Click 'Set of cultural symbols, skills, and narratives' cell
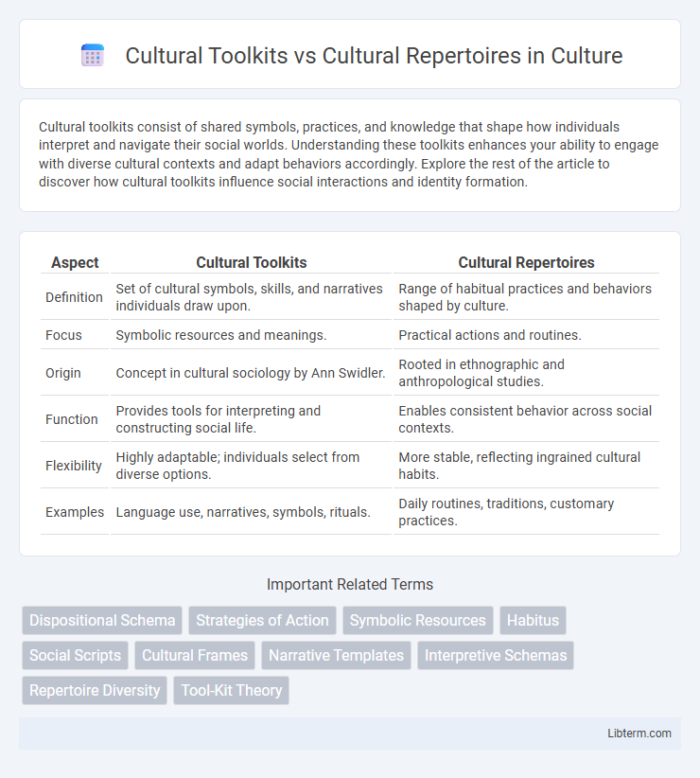The image size is (700, 778). pos(252,297)
